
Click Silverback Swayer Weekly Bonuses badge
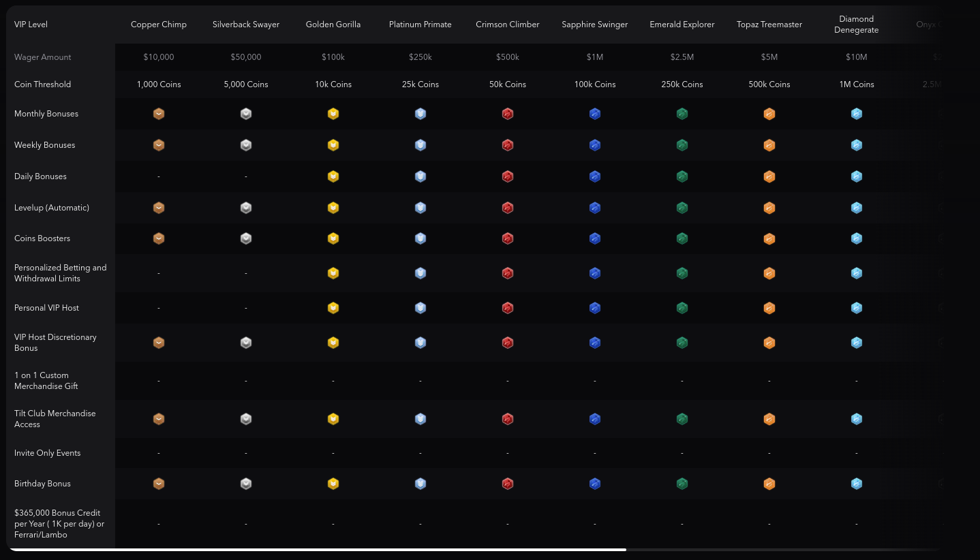(x=246, y=145)
